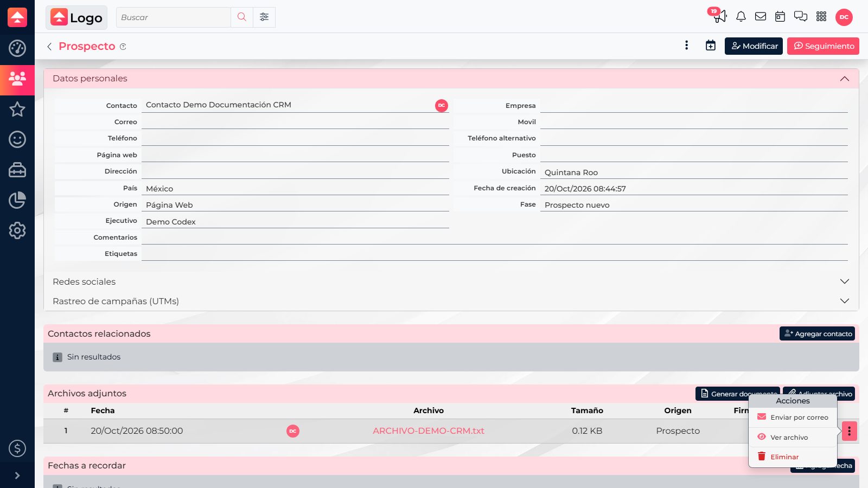
Task: Click the add calendar event icon
Action: (711, 46)
